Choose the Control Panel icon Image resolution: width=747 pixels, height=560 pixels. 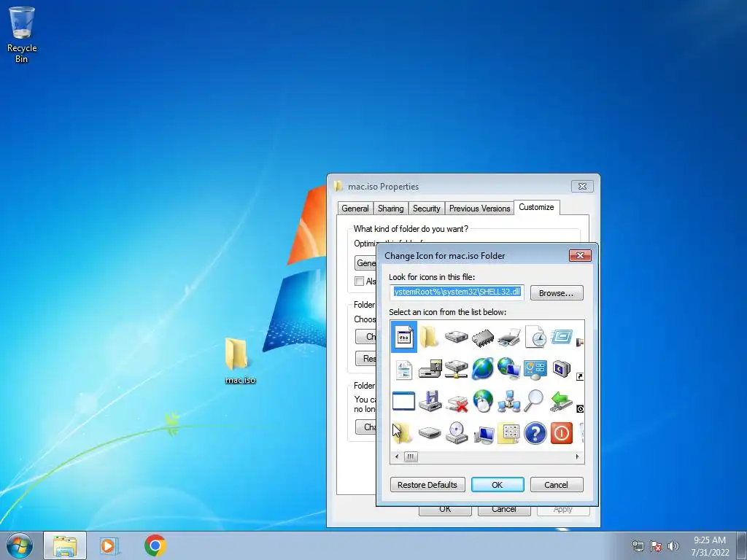tap(535, 369)
